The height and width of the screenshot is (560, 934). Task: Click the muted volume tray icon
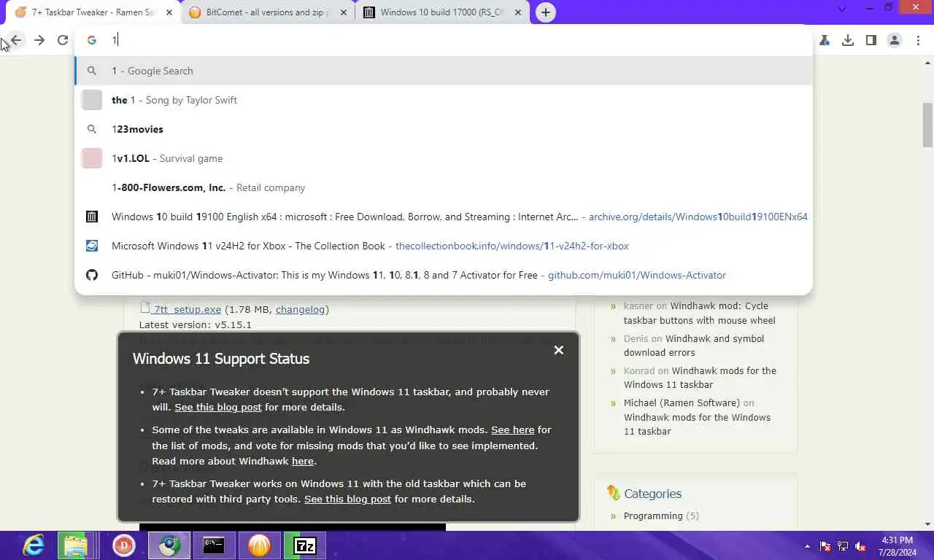[x=860, y=545]
